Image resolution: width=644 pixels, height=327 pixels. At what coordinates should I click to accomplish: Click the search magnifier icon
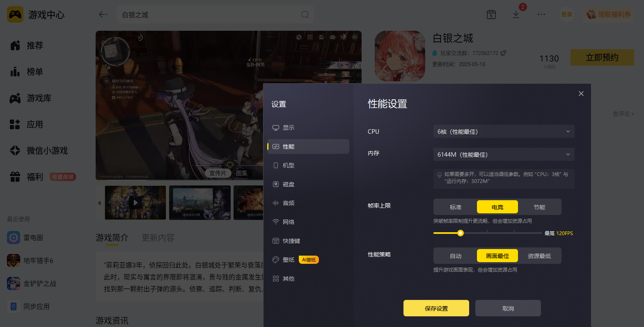[x=305, y=15]
